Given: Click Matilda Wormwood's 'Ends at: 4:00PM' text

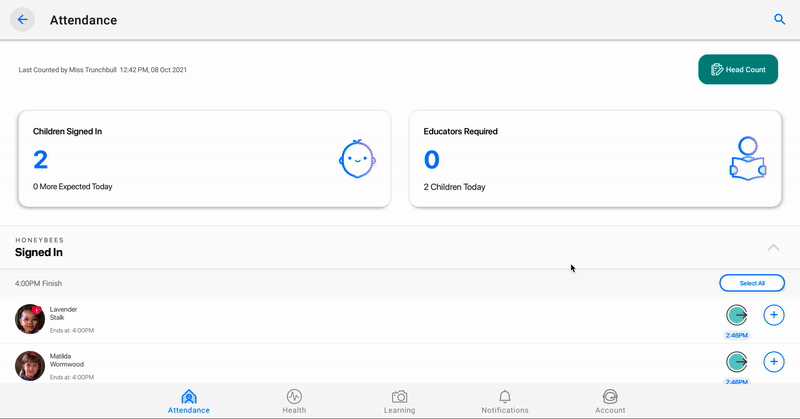Looking at the screenshot, I should [72, 377].
